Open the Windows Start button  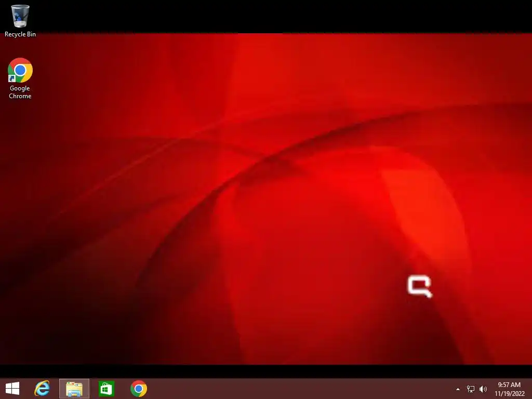click(x=12, y=389)
